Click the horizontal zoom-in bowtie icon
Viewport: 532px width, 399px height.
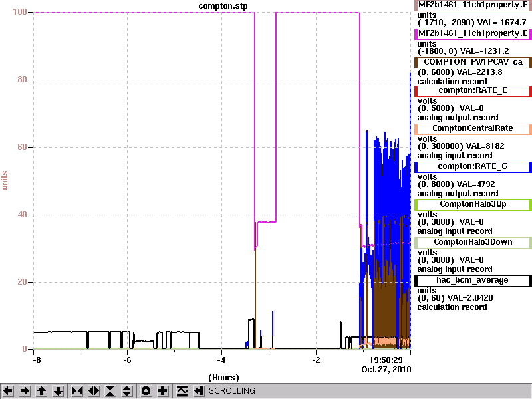77,391
